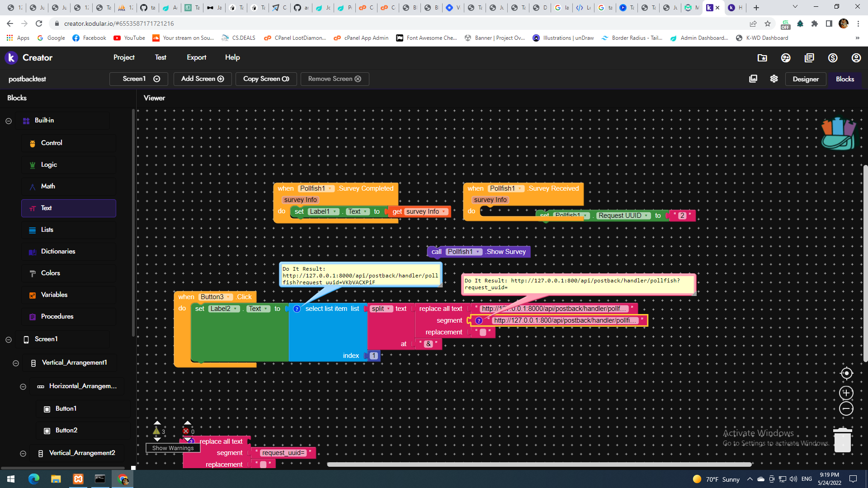
Task: Click the Add Screen button
Action: (x=203, y=79)
